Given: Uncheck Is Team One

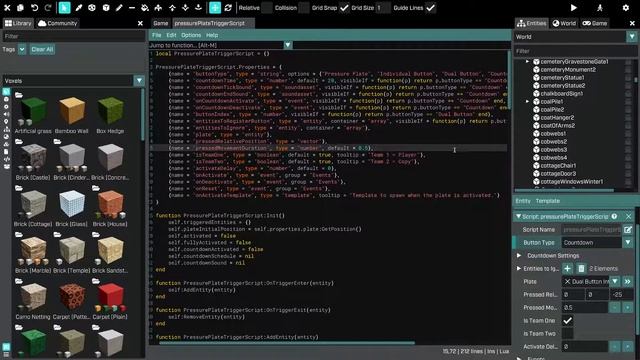Looking at the screenshot, I should pos(567,321).
